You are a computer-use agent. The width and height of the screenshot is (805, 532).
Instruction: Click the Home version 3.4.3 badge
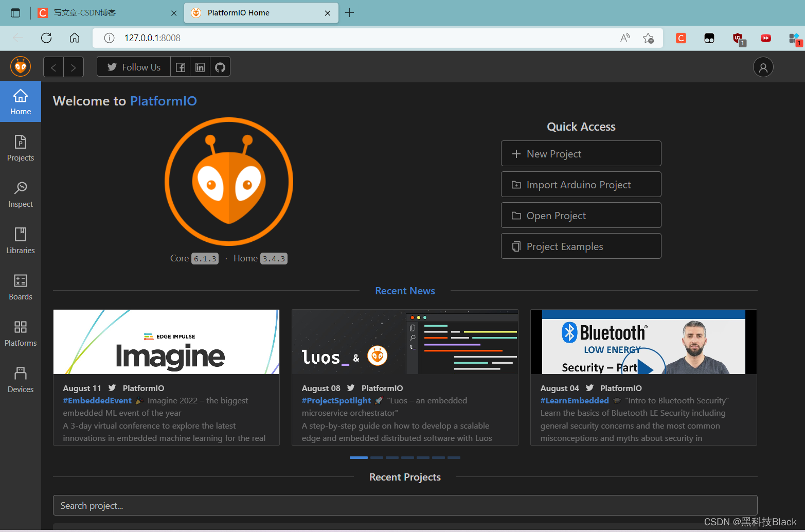[274, 258]
